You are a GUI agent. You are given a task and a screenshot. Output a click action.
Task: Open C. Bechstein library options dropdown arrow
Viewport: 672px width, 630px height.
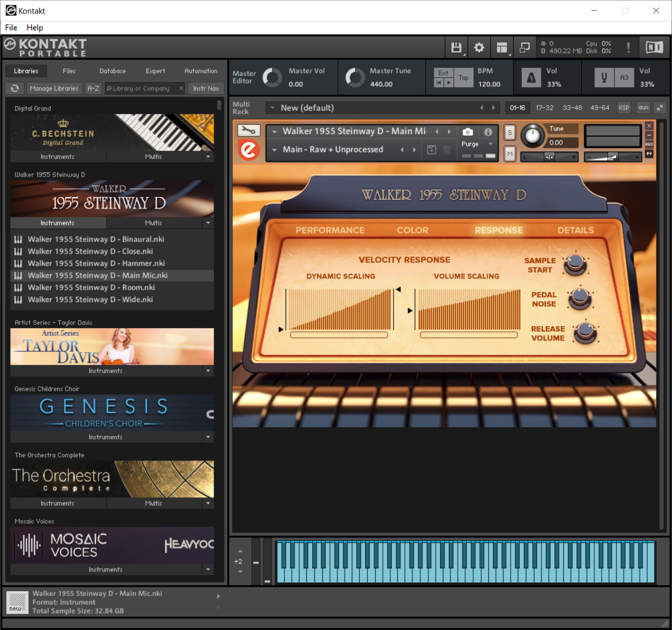(208, 157)
